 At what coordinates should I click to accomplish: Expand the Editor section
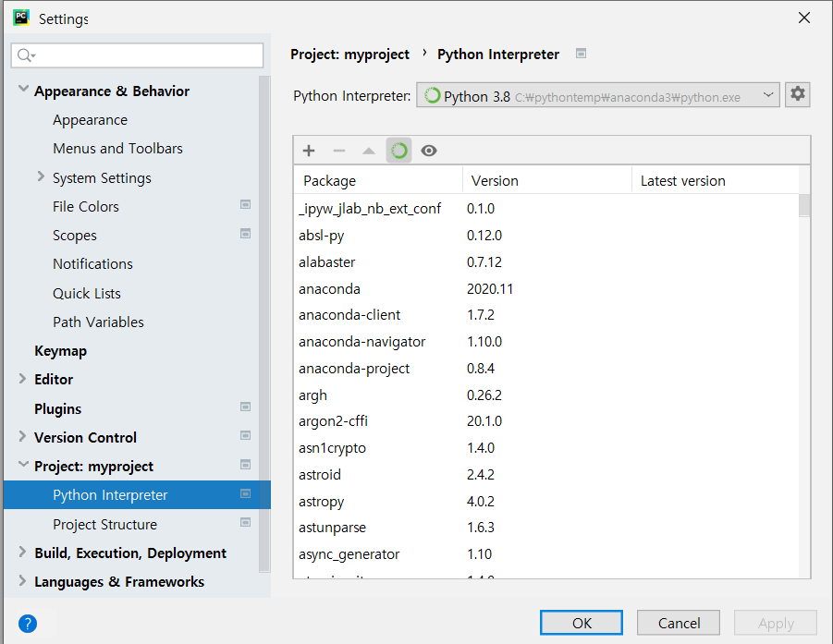(x=22, y=378)
